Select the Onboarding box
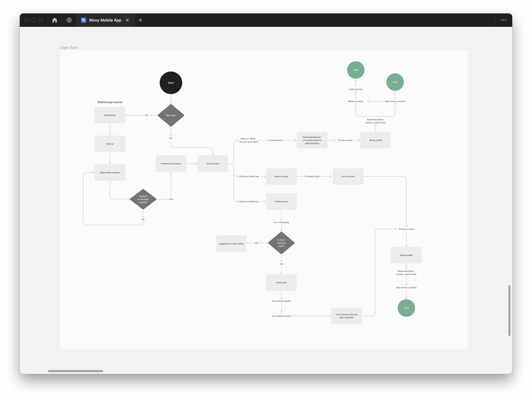 point(110,115)
